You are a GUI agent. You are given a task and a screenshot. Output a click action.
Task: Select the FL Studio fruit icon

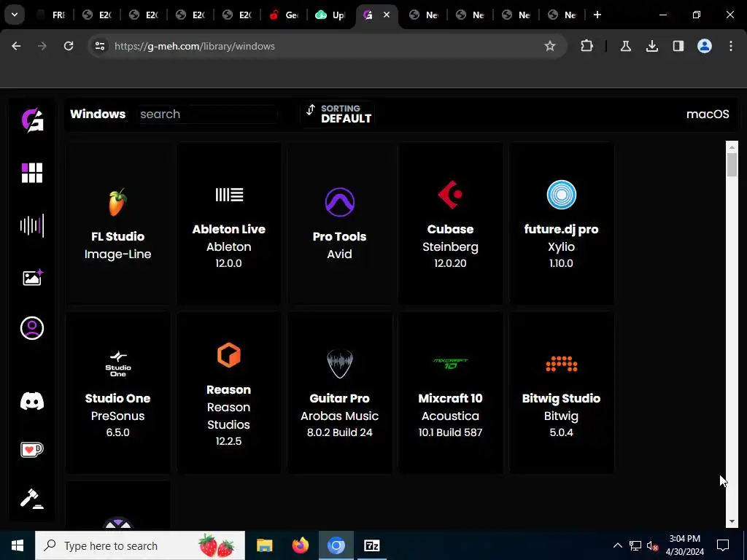coord(117,203)
